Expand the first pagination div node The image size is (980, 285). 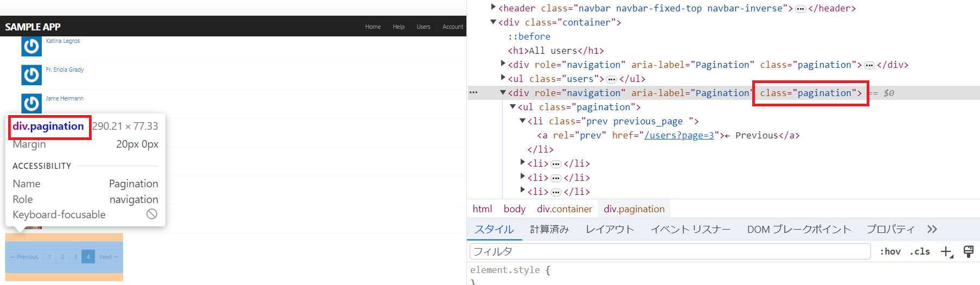[x=503, y=64]
